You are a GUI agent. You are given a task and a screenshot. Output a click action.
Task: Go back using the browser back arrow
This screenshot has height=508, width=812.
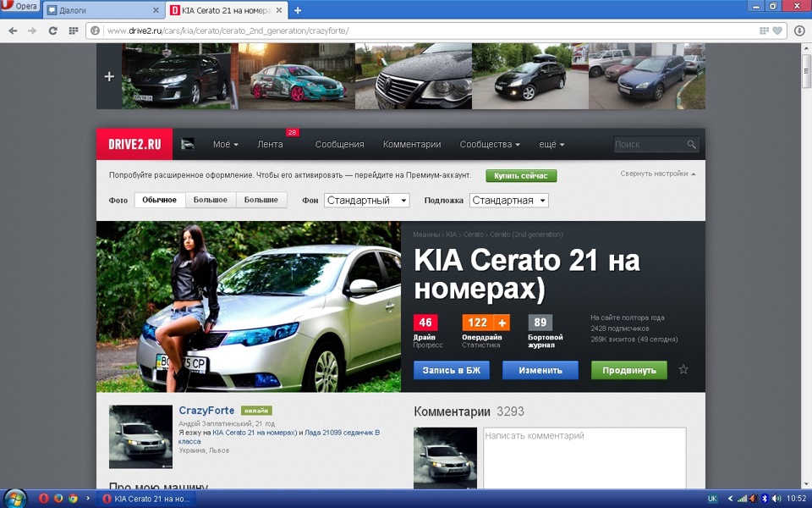(13, 30)
